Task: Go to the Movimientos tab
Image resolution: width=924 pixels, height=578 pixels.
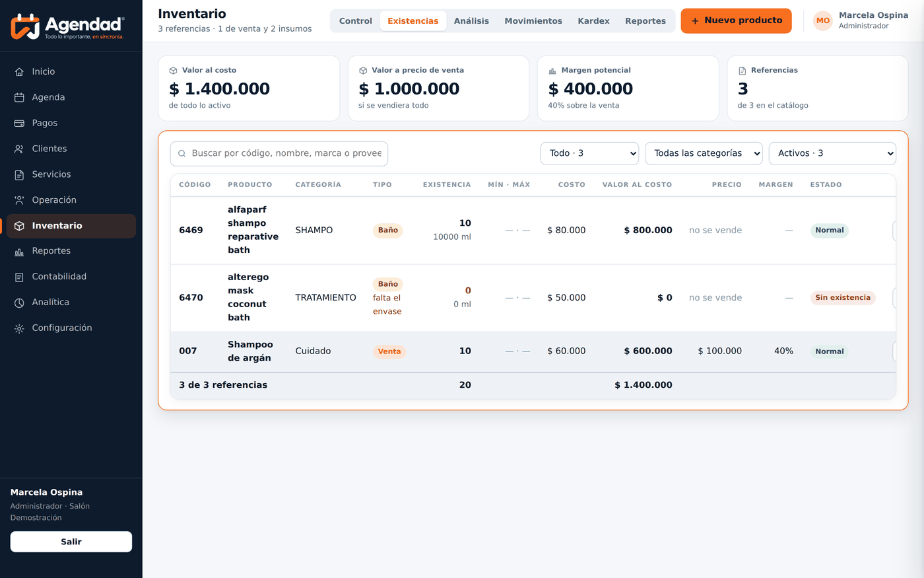Action: [533, 21]
